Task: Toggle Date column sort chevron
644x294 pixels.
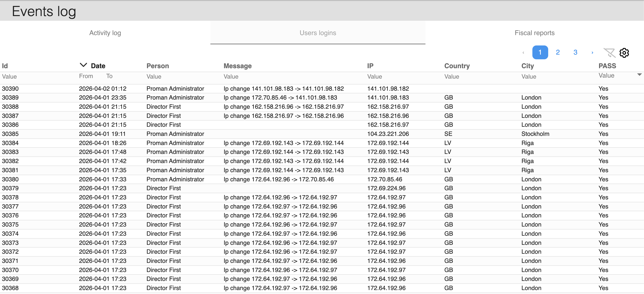Action: pos(83,65)
